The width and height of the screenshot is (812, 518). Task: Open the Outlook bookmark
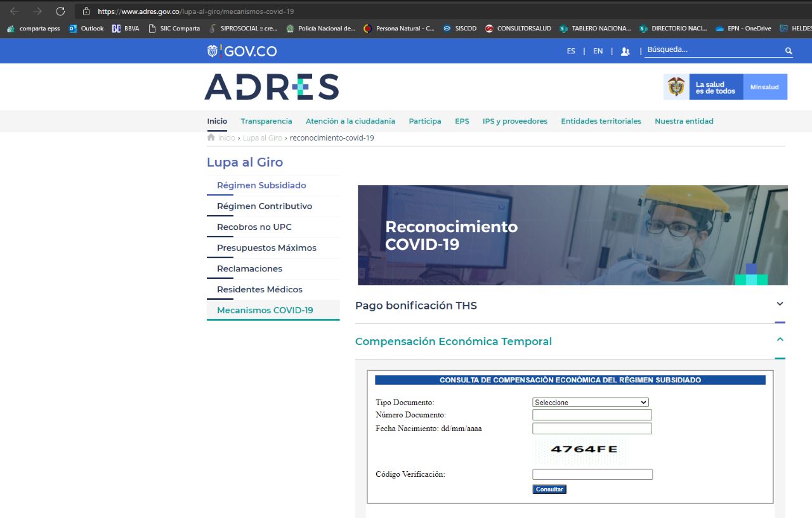coord(86,29)
